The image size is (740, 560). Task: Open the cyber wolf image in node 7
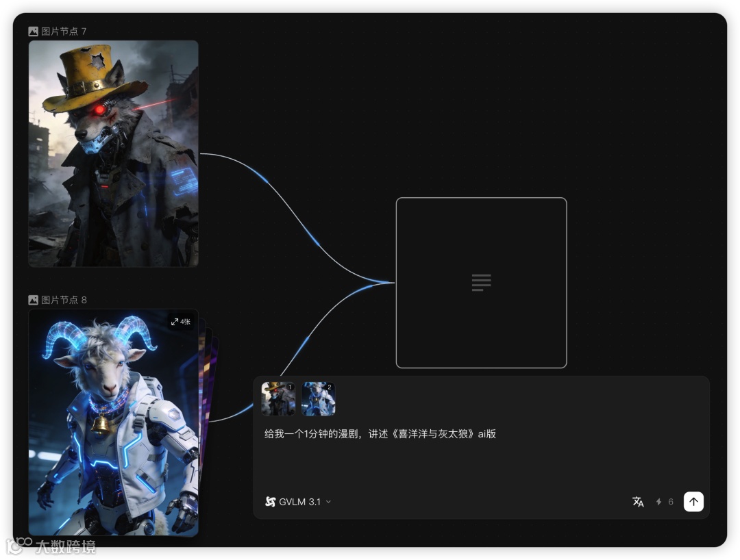tap(113, 153)
